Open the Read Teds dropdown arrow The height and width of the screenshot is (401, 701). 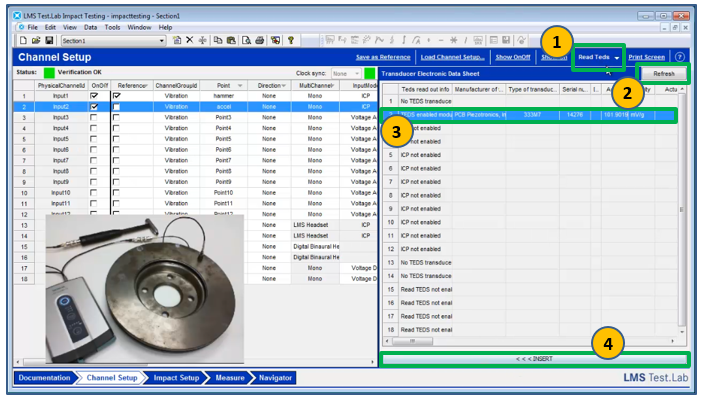[x=617, y=58]
